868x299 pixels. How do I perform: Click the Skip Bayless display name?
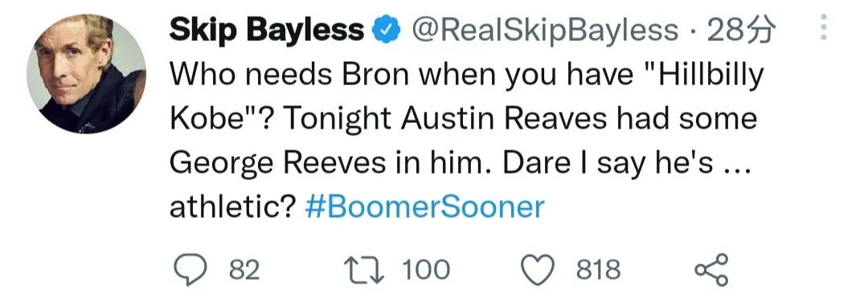click(x=266, y=31)
